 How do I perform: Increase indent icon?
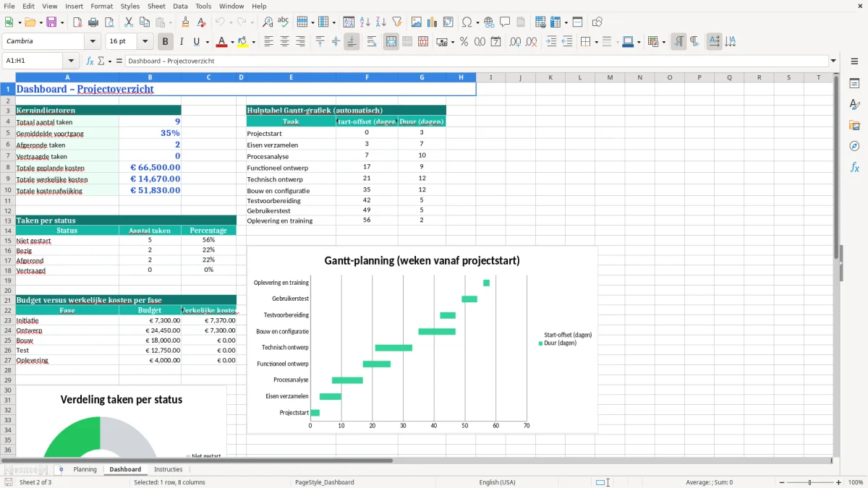coord(551,42)
